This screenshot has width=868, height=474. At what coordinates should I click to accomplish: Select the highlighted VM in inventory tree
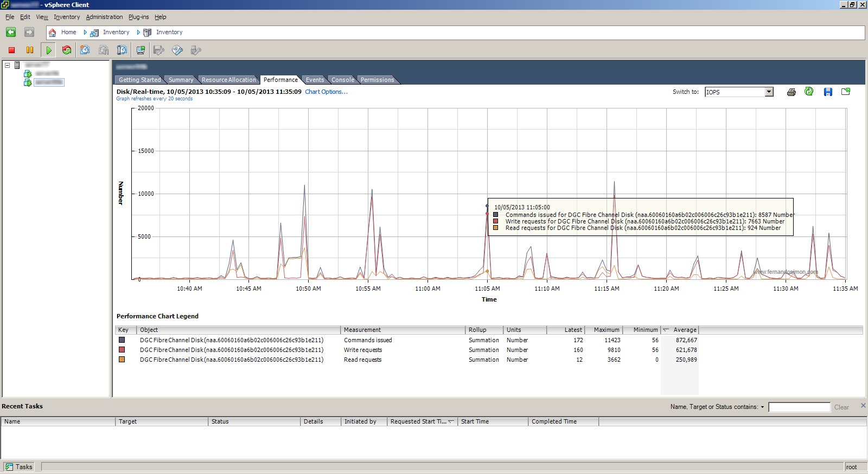[x=49, y=82]
